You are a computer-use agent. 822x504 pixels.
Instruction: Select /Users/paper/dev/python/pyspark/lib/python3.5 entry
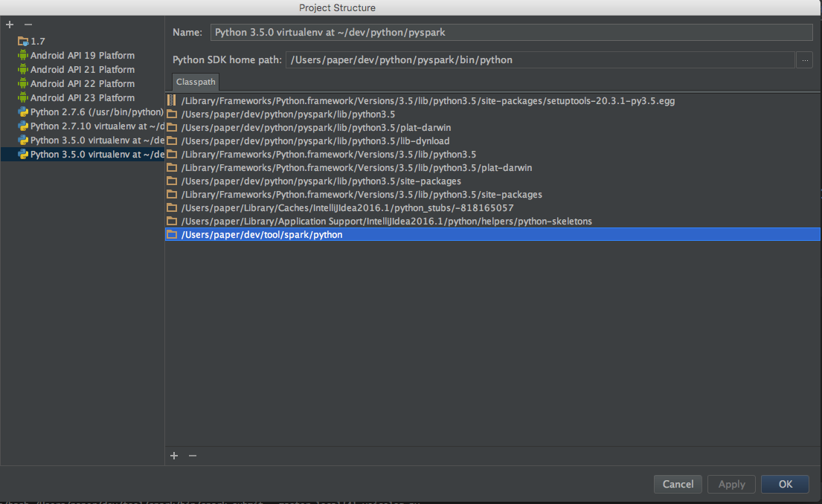[x=492, y=114]
